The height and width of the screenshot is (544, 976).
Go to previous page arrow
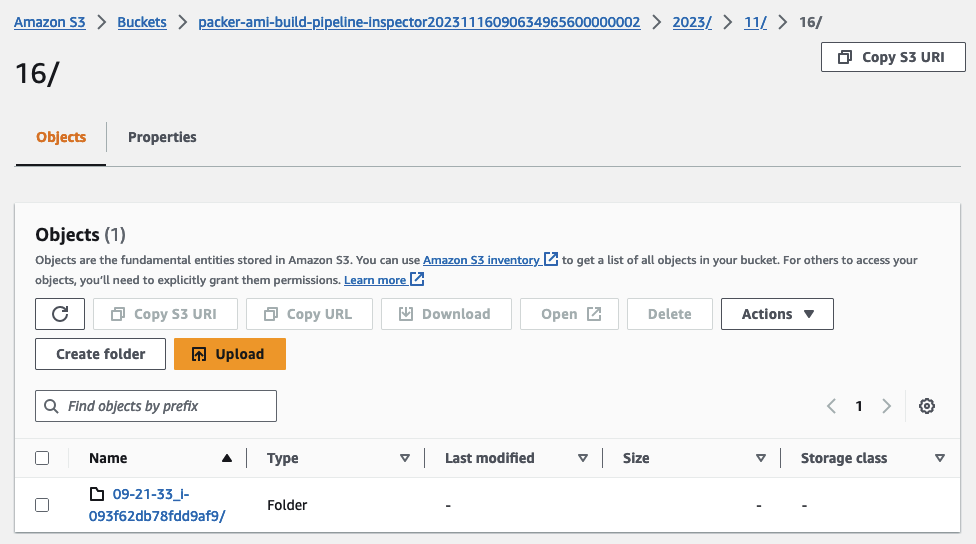click(x=831, y=406)
